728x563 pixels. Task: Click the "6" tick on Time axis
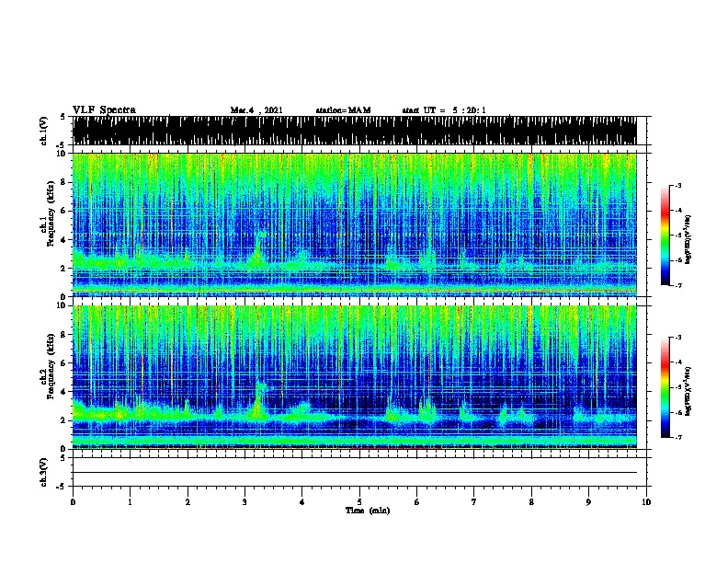[417, 502]
